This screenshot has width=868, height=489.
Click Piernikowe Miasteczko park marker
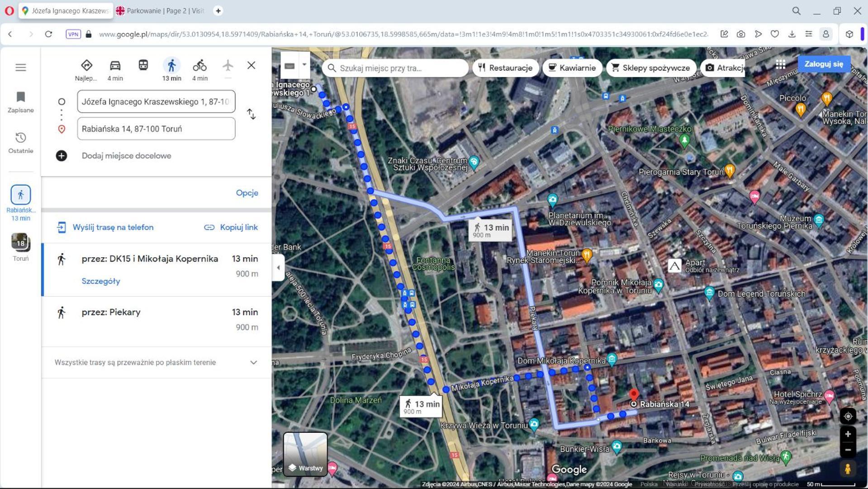684,140
